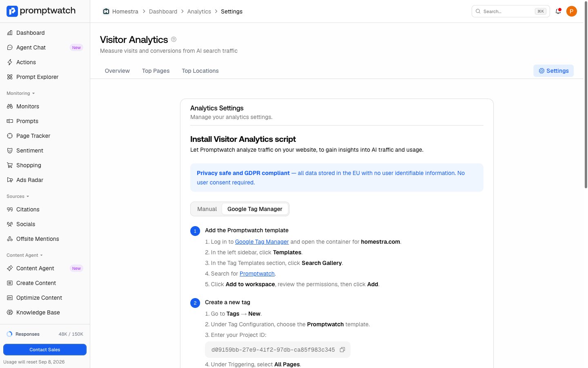Switch to the Overview tab

tap(117, 71)
